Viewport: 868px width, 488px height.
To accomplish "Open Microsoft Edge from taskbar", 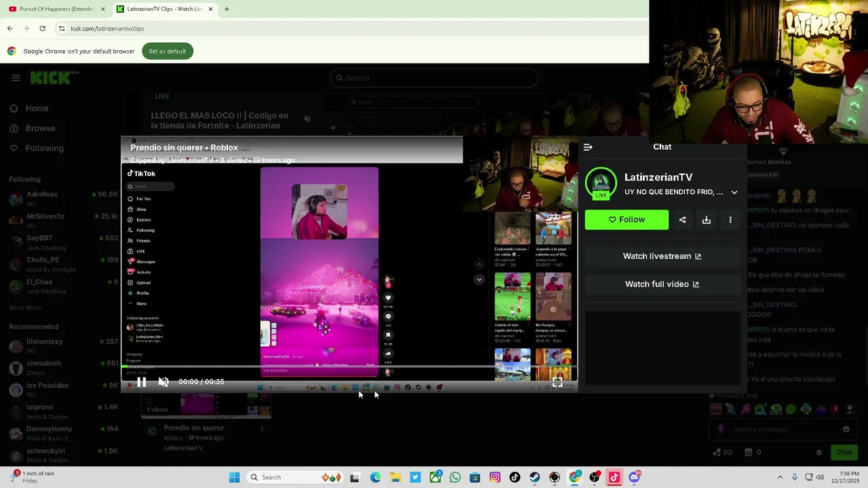I will tap(376, 477).
